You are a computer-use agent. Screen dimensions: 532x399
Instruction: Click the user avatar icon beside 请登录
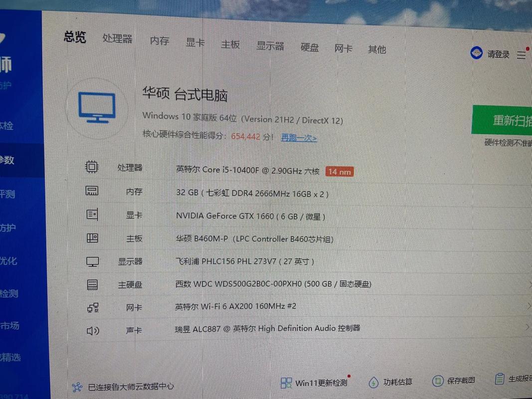click(x=476, y=53)
